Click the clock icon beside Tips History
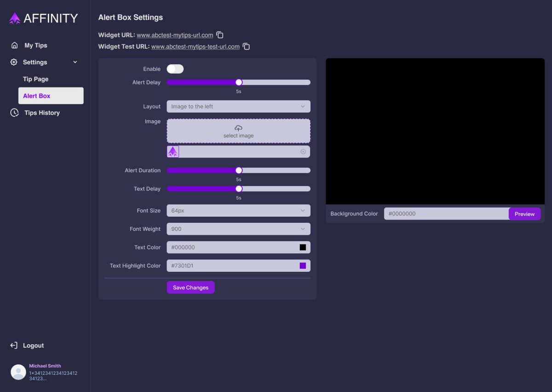552x392 pixels. point(14,113)
